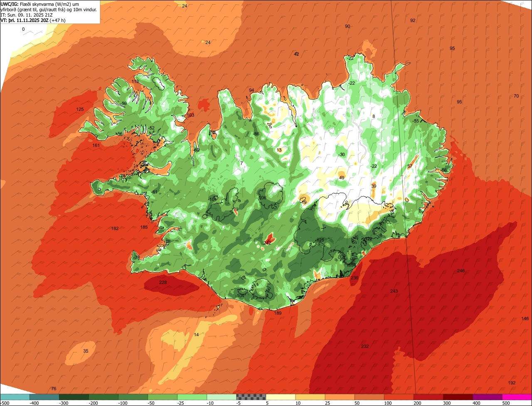532x406 pixels.
Task: Click the flux value "103" near the Westfjords
Action: pos(190,115)
